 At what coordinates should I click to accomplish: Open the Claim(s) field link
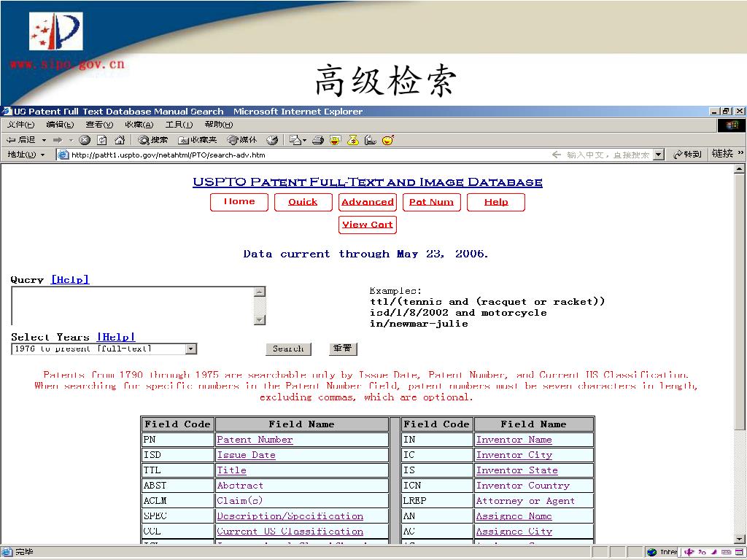[x=239, y=500]
